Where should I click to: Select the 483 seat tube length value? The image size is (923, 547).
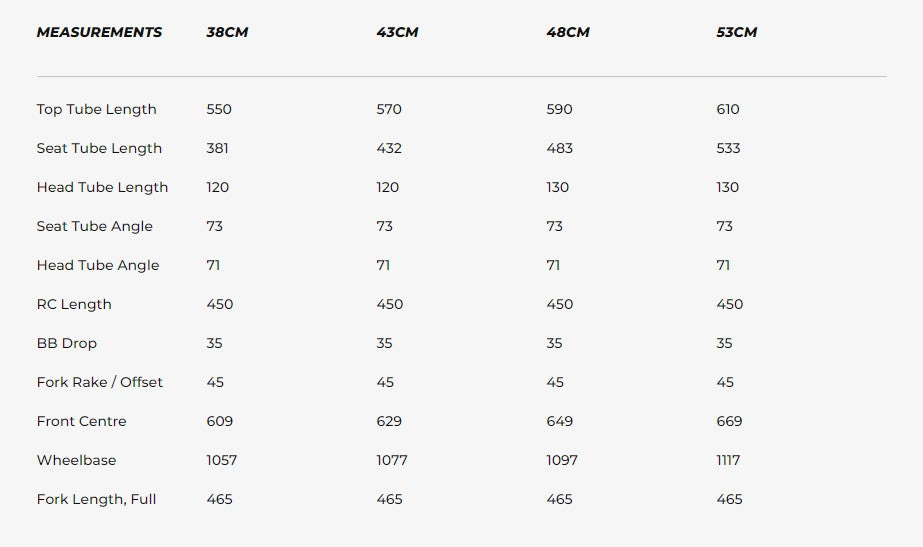[x=560, y=148]
